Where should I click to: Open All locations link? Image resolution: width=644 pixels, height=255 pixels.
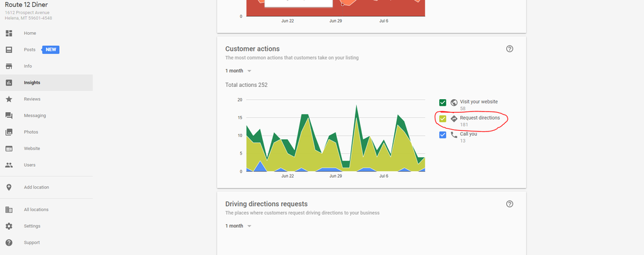(x=35, y=209)
